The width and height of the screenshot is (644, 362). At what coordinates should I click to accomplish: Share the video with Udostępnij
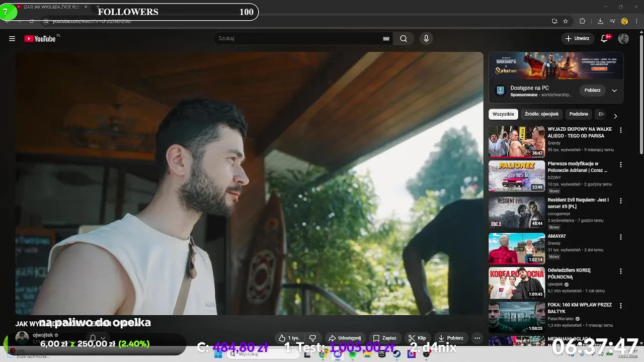(345, 338)
